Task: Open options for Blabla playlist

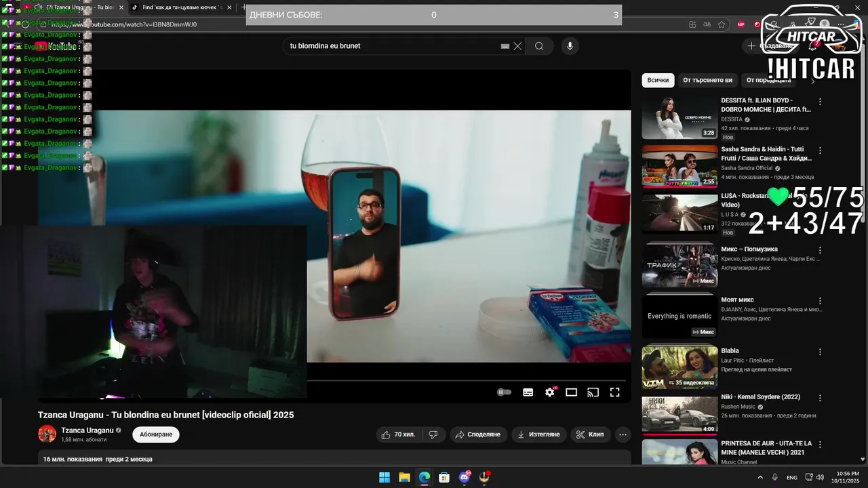Action: coord(820,352)
